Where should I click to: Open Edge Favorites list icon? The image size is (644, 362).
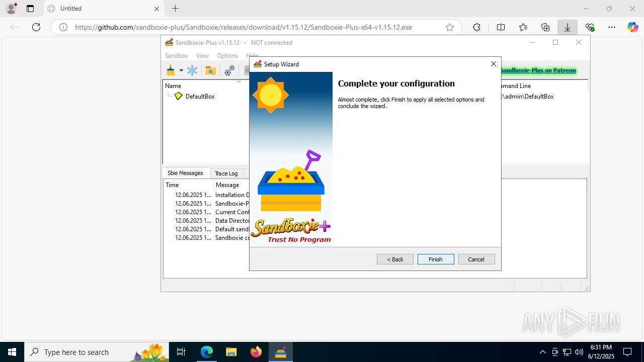click(x=523, y=27)
